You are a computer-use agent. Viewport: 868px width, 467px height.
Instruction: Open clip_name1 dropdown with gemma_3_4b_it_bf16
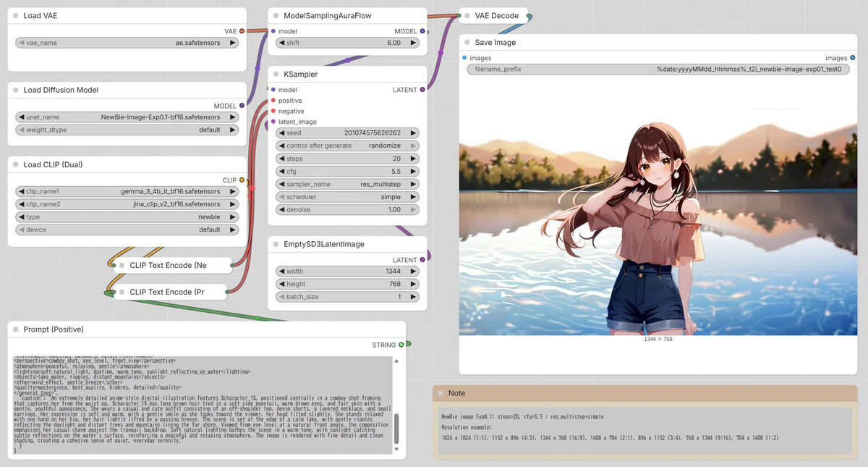coord(127,192)
